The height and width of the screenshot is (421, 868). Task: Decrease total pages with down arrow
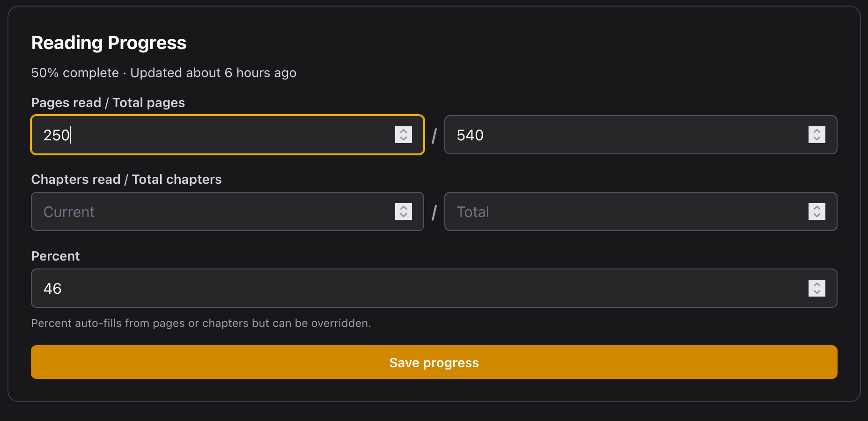pos(817,139)
